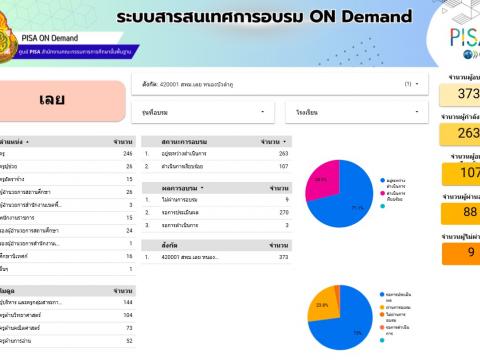The height and width of the screenshot is (360, 480).
Task: Click จำนวน header of the lower-left group table
Action: 123,291
